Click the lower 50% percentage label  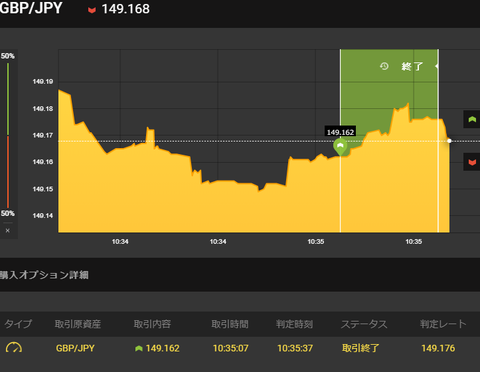pos(8,213)
